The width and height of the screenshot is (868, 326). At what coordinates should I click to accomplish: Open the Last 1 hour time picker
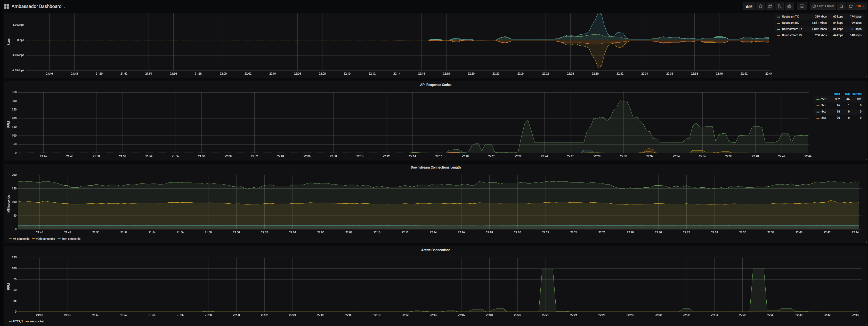pyautogui.click(x=823, y=6)
